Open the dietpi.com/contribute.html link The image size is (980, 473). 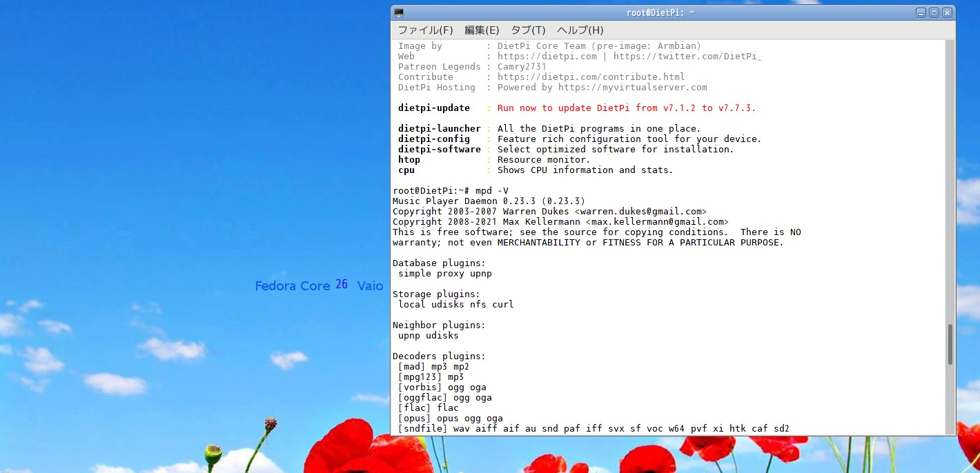[591, 77]
